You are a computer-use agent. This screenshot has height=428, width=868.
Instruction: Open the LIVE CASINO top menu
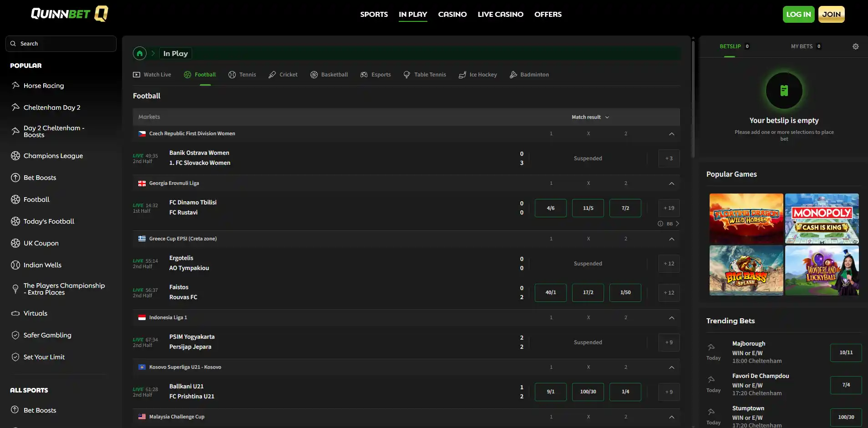pyautogui.click(x=501, y=15)
